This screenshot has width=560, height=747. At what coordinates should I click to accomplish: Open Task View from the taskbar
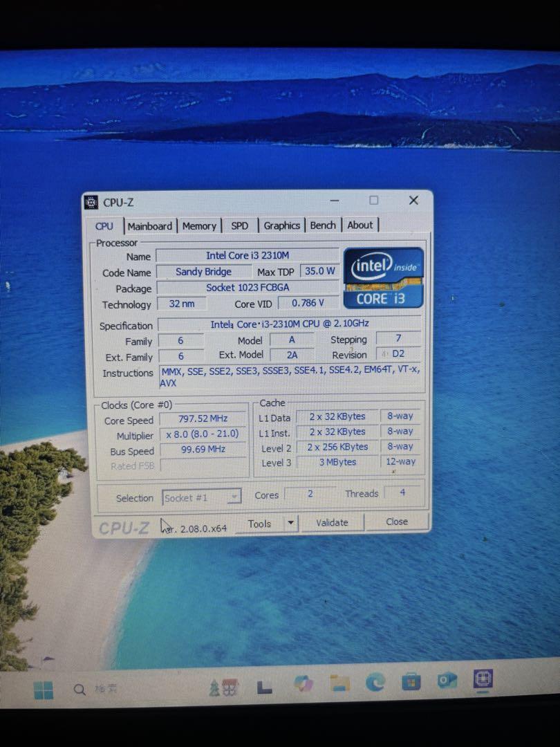264,687
